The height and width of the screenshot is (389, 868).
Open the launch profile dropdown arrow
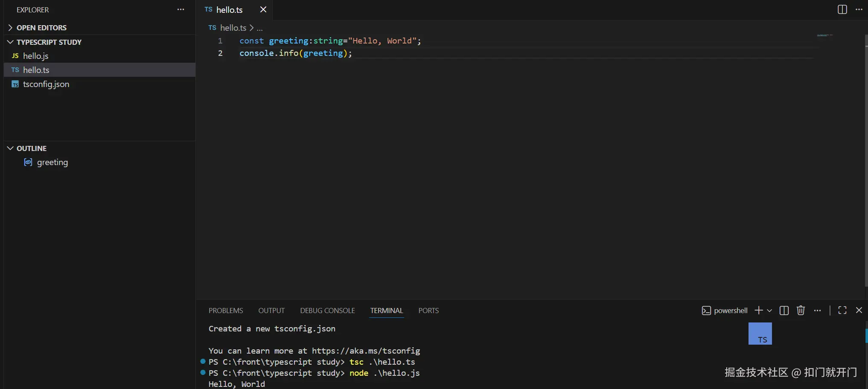click(x=769, y=311)
